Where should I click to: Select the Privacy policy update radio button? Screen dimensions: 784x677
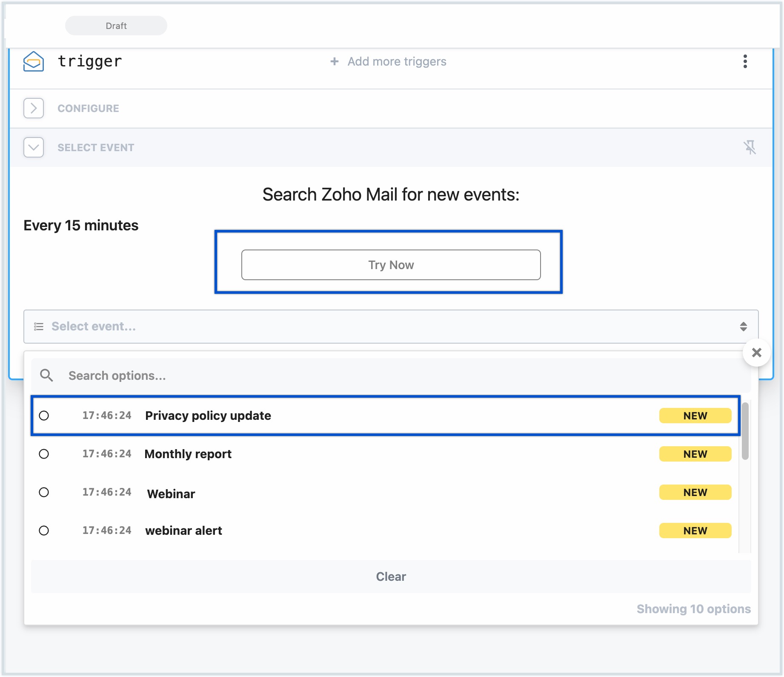(44, 416)
